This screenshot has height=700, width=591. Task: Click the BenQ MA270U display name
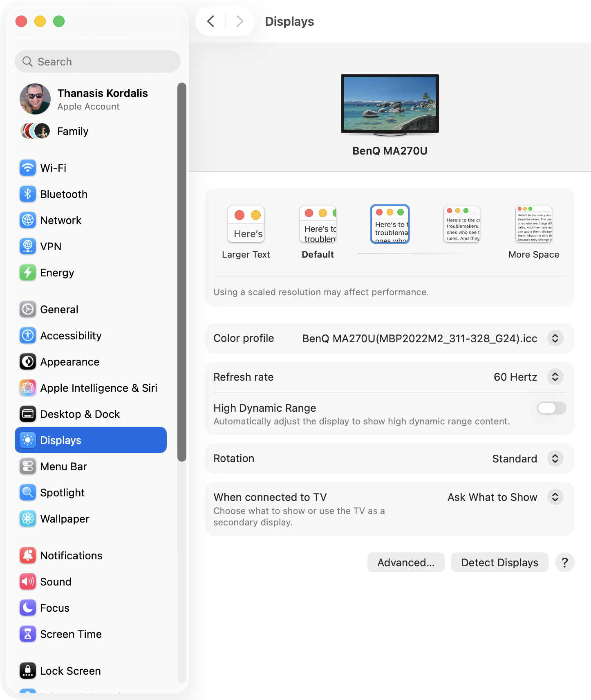click(390, 151)
